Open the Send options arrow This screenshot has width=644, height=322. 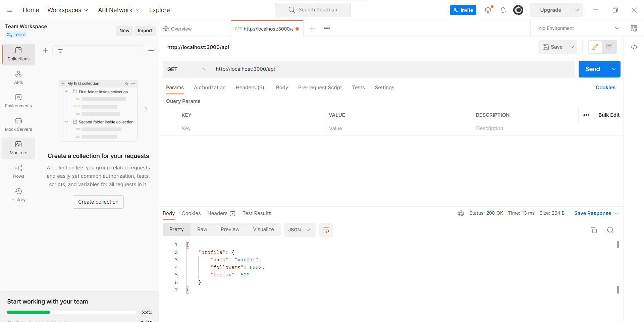614,69
